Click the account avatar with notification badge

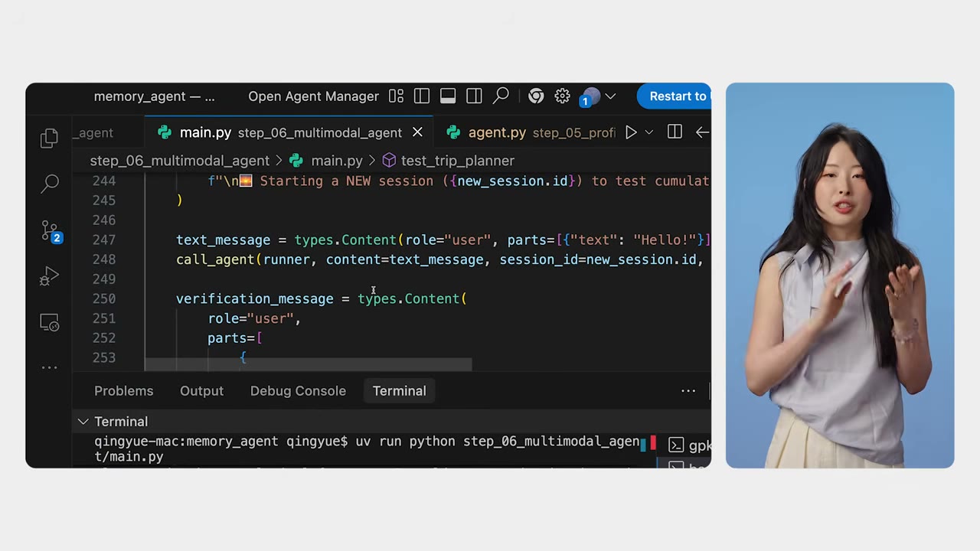590,97
